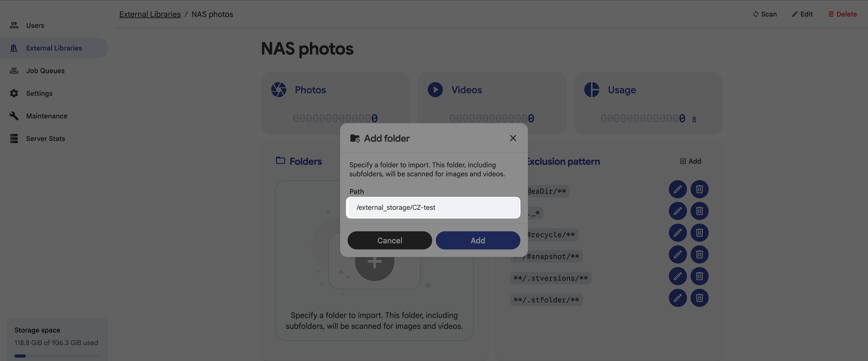Cancel the Add folder dialog
868x361 pixels.
(x=389, y=240)
